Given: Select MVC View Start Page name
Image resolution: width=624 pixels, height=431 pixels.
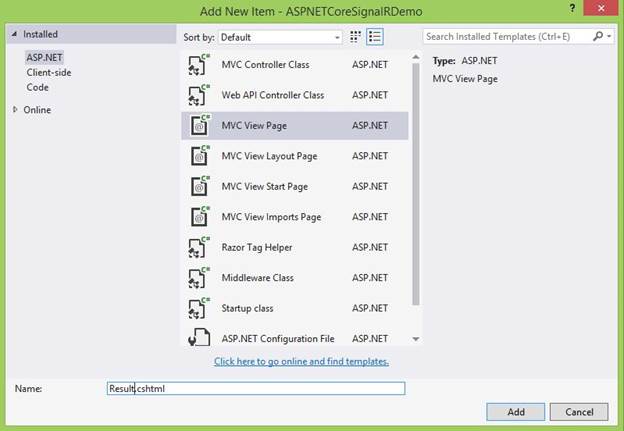Looking at the screenshot, I should 265,187.
